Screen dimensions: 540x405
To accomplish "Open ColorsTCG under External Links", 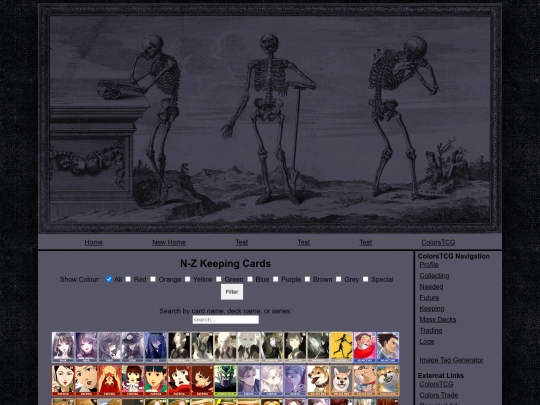I will click(436, 384).
